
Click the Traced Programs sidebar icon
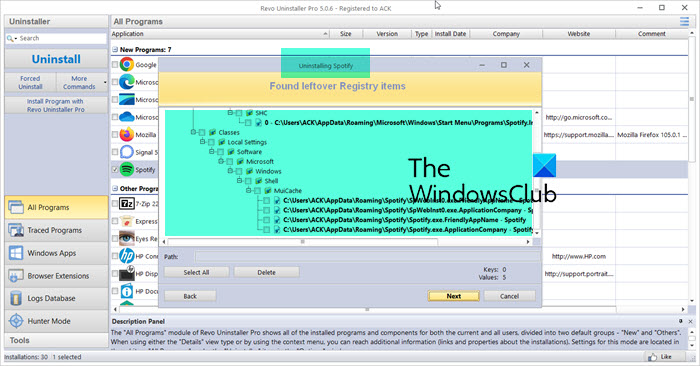click(x=16, y=230)
